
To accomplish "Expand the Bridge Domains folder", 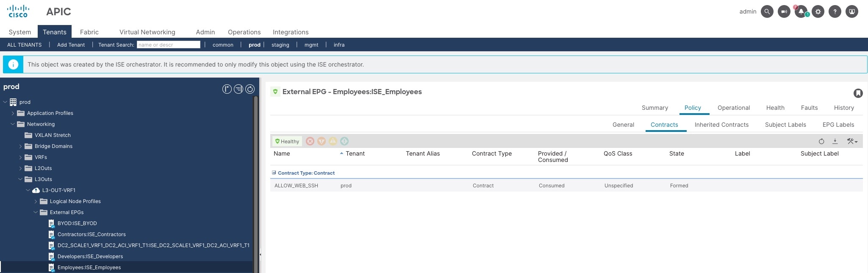I will coord(20,146).
